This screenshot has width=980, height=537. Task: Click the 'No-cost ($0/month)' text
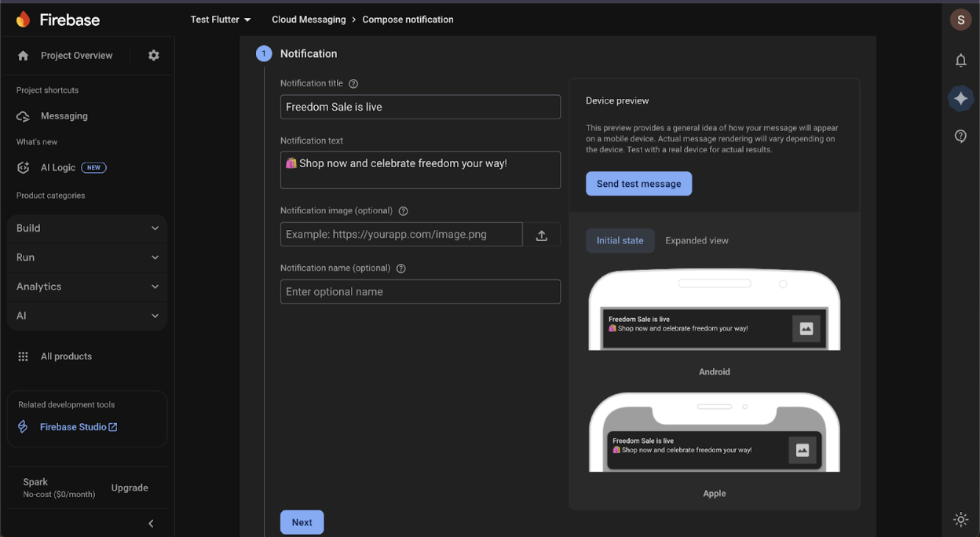pyautogui.click(x=59, y=495)
